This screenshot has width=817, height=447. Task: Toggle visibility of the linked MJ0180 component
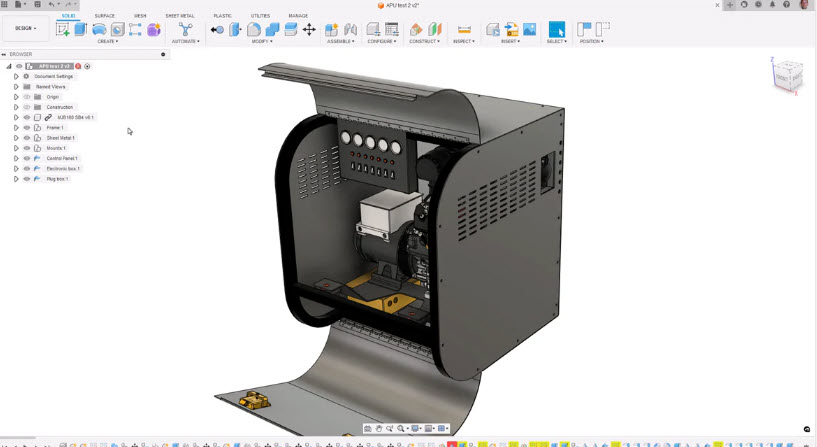[27, 117]
